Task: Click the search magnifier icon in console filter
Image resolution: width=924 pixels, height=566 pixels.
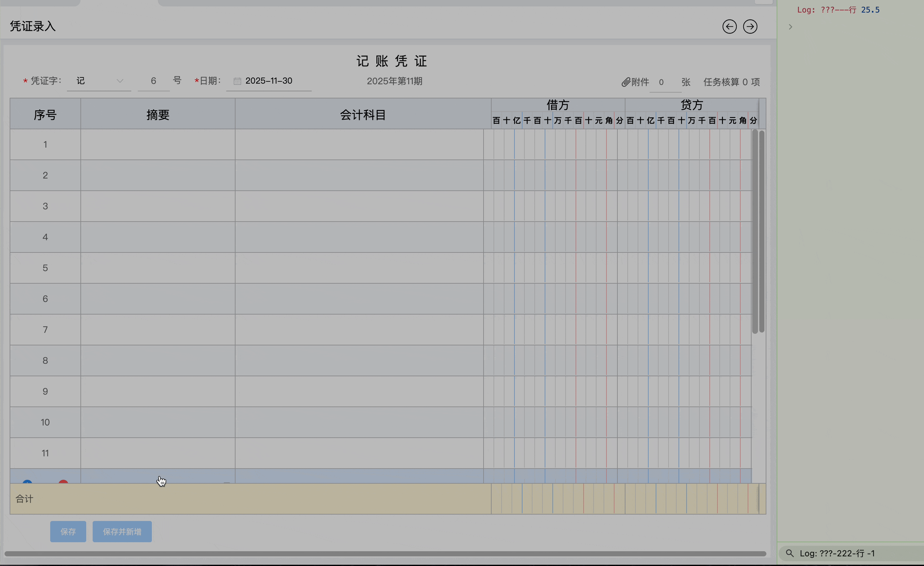Action: coord(790,553)
